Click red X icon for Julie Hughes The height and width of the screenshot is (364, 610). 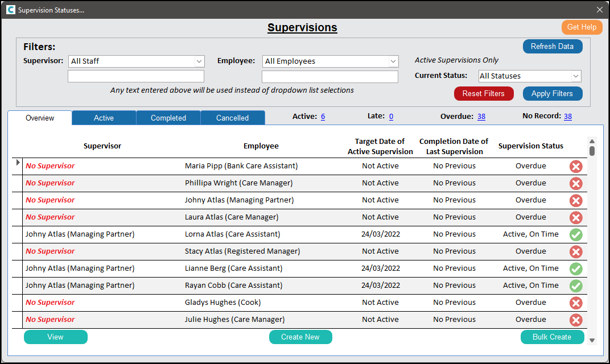[576, 320]
